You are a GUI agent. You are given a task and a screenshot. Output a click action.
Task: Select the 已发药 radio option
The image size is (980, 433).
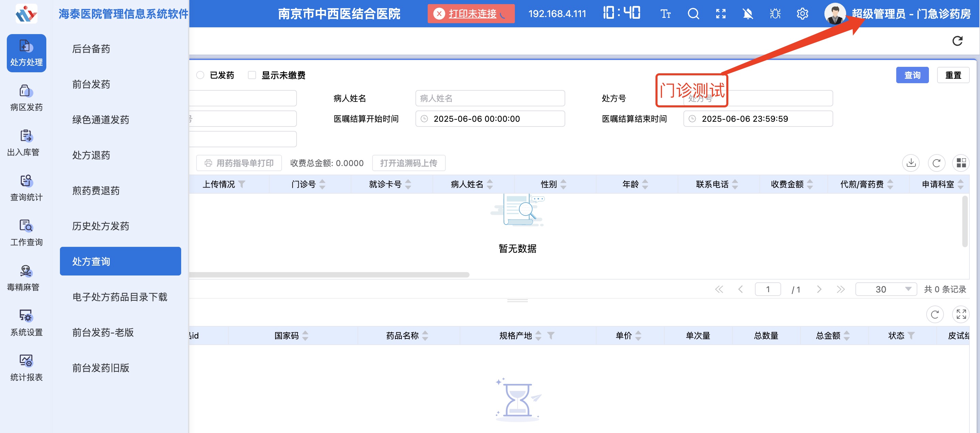(x=201, y=75)
